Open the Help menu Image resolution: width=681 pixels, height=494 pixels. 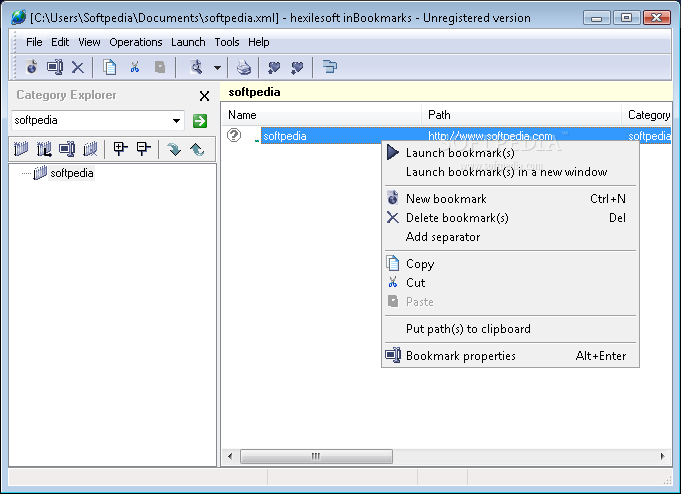[x=258, y=42]
